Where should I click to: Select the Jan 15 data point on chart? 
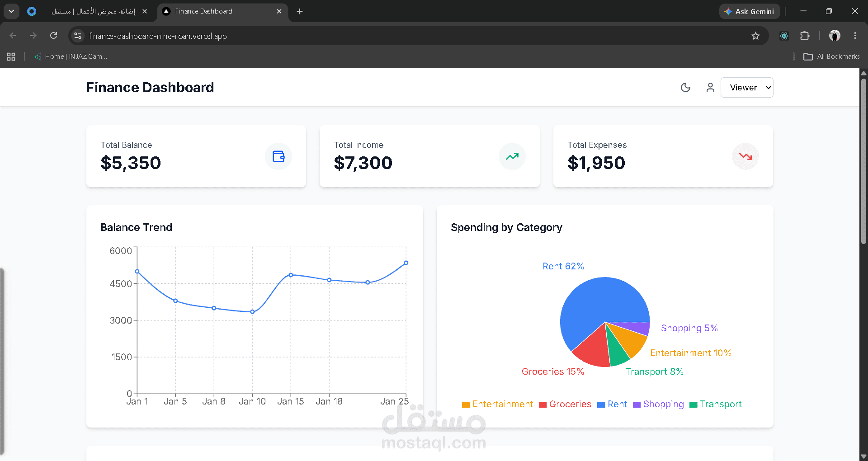[x=291, y=275]
